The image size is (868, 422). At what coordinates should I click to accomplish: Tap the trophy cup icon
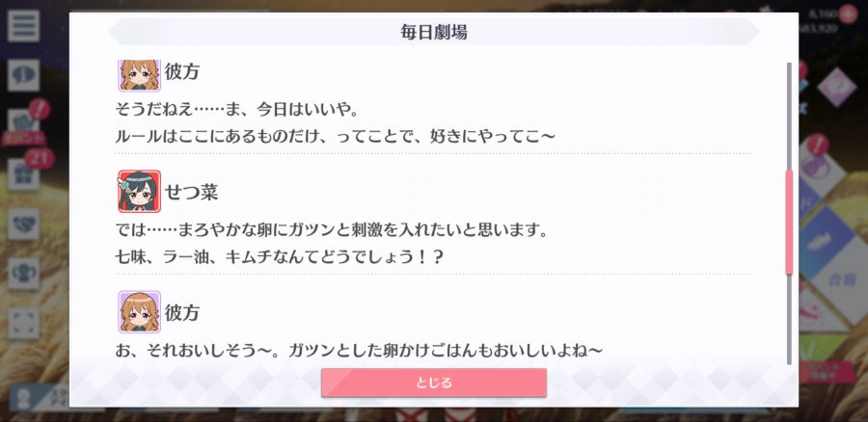coord(23,274)
